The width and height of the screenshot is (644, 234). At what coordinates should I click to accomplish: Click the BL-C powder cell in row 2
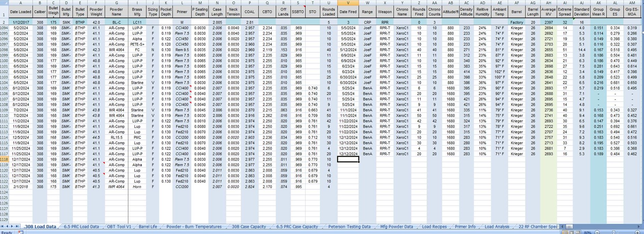(117, 22)
